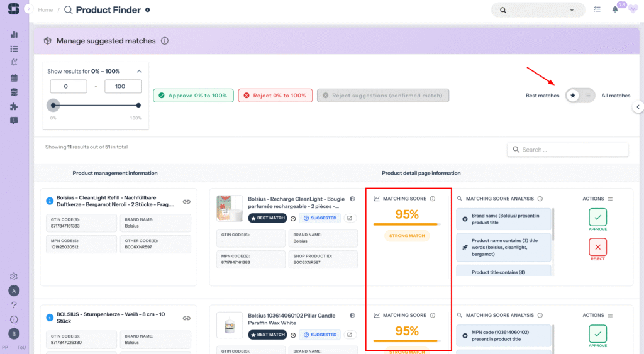Toggle between Best matches and All matches
The image size is (644, 354).
pyautogui.click(x=580, y=96)
